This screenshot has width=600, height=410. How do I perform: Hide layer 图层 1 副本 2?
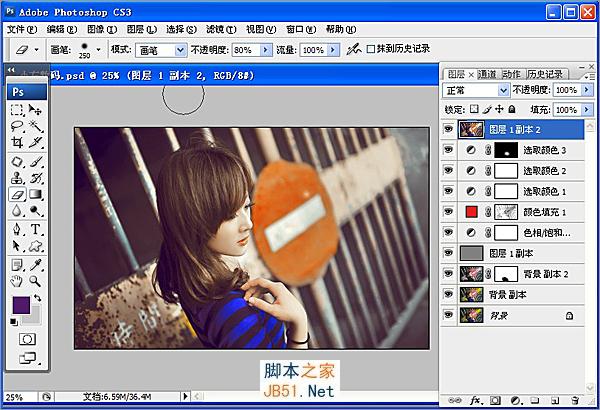pyautogui.click(x=448, y=129)
